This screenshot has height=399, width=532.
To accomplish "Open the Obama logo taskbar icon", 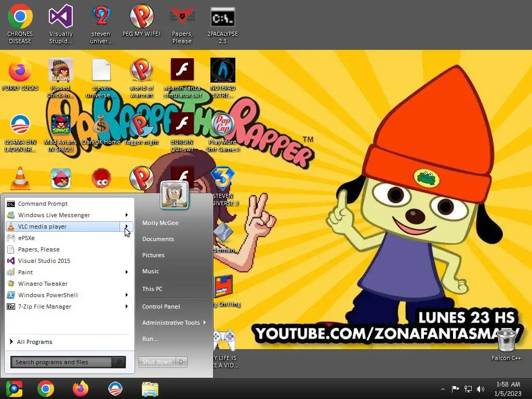I will point(115,389).
